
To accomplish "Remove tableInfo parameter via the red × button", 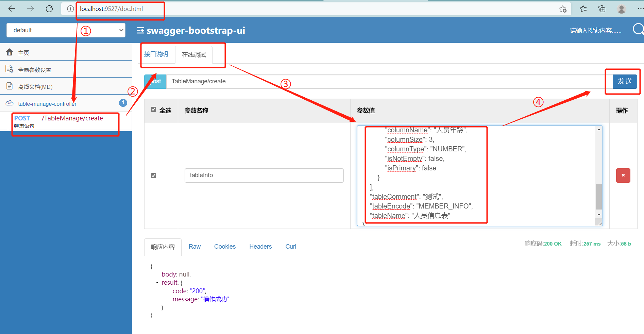I will pos(623,175).
